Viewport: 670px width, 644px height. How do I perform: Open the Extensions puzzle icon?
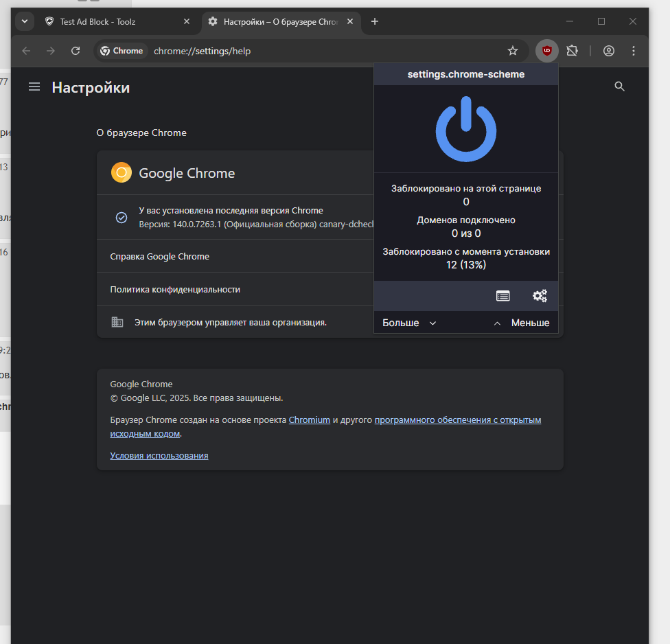pyautogui.click(x=572, y=51)
